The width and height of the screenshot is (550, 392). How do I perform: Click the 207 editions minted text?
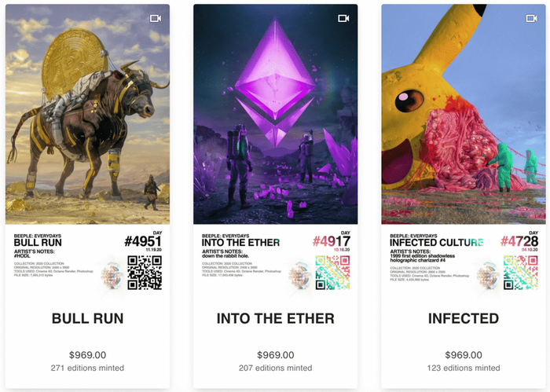(276, 368)
